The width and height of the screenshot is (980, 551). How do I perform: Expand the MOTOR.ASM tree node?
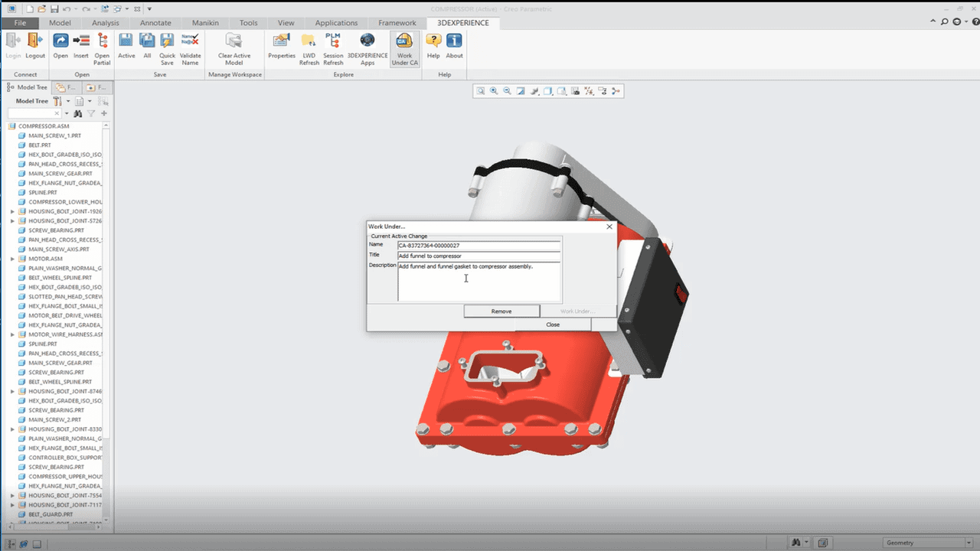pyautogui.click(x=12, y=259)
